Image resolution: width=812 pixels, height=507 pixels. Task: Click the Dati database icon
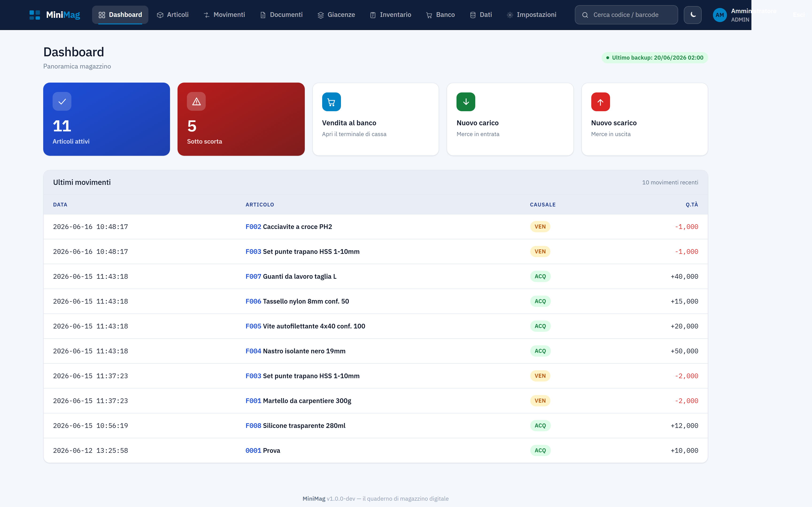point(473,15)
